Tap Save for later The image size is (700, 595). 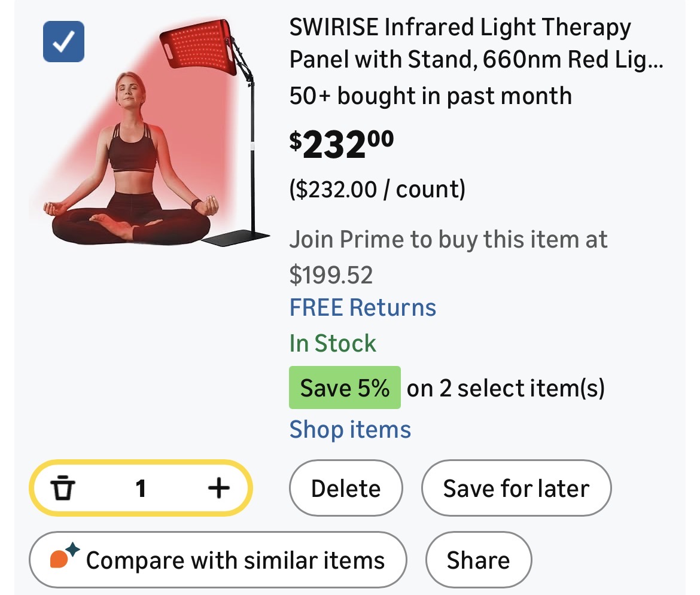[x=516, y=489]
